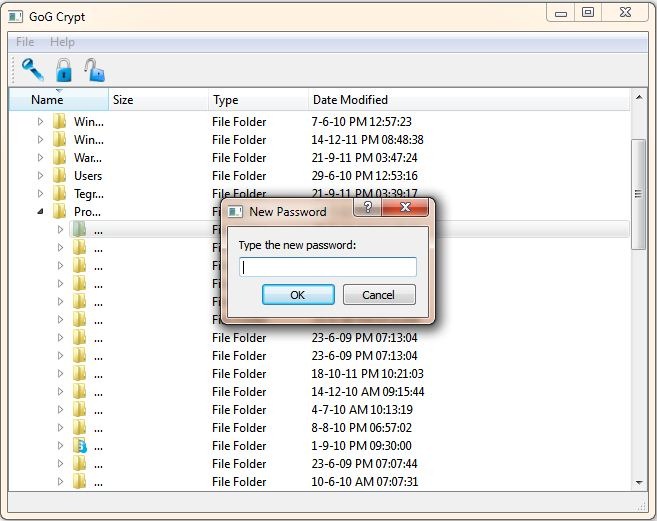Viewport: 657px width, 521px height.
Task: Sort by the Size column header
Action: pyautogui.click(x=158, y=100)
